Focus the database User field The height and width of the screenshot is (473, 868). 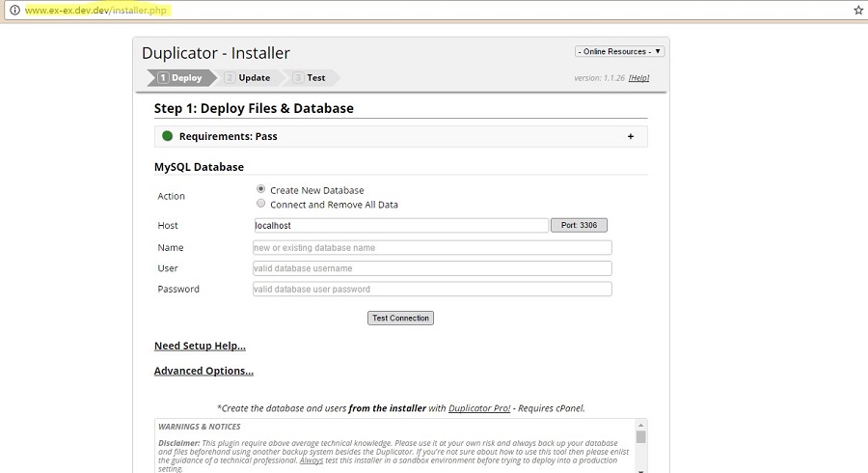(432, 268)
